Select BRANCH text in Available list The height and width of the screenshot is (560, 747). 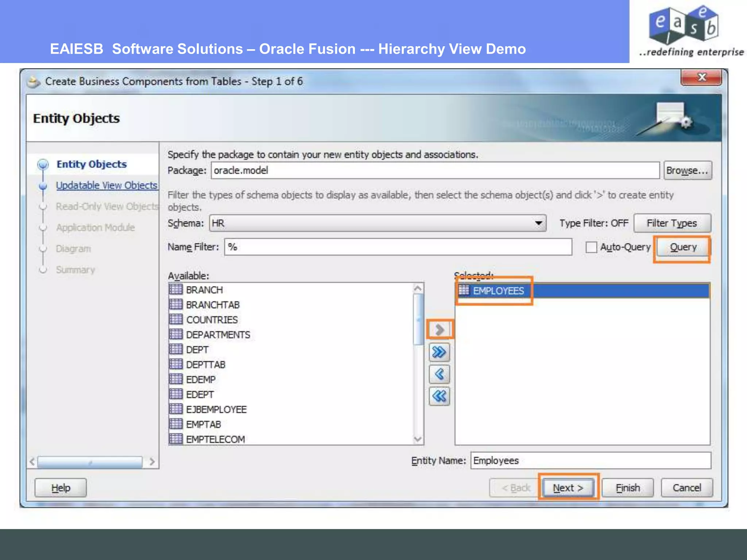pos(204,290)
